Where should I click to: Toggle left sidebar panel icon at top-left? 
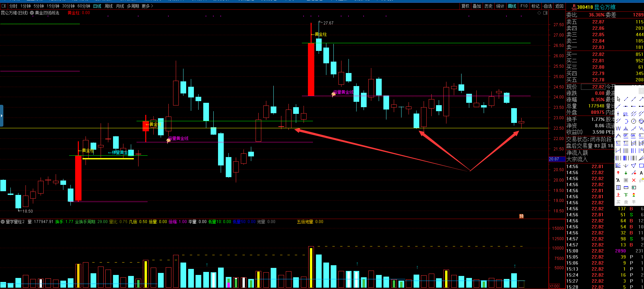click(4, 6)
